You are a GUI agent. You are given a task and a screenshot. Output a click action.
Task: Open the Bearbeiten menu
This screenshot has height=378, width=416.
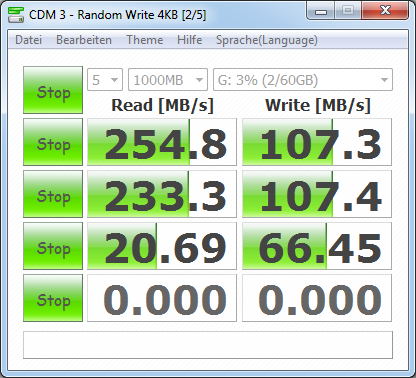tap(84, 40)
